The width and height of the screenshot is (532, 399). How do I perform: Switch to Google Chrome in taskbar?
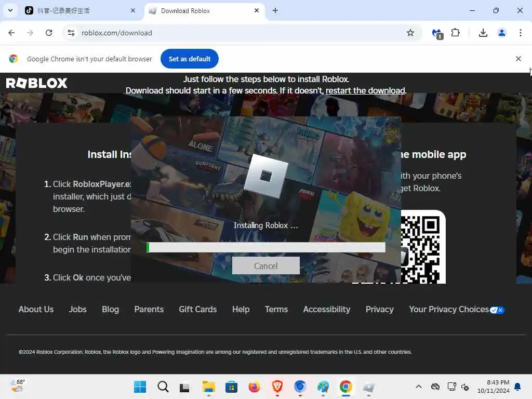coord(345,387)
